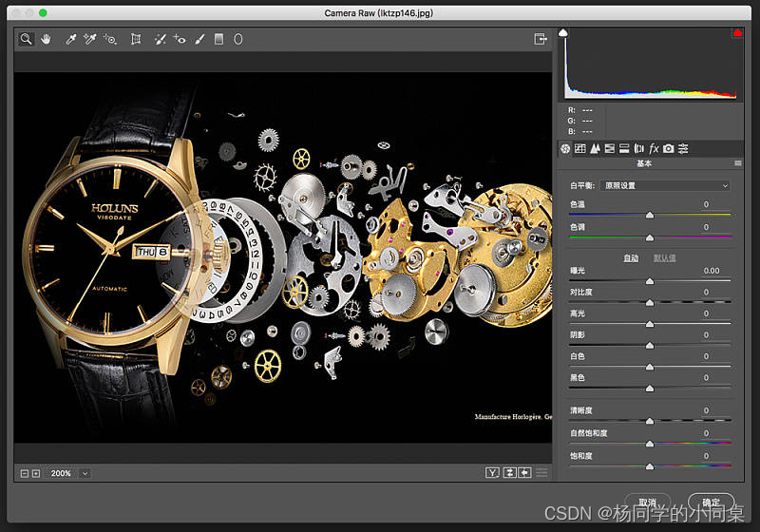Activate the Transform tool
The image size is (760, 532).
click(136, 39)
